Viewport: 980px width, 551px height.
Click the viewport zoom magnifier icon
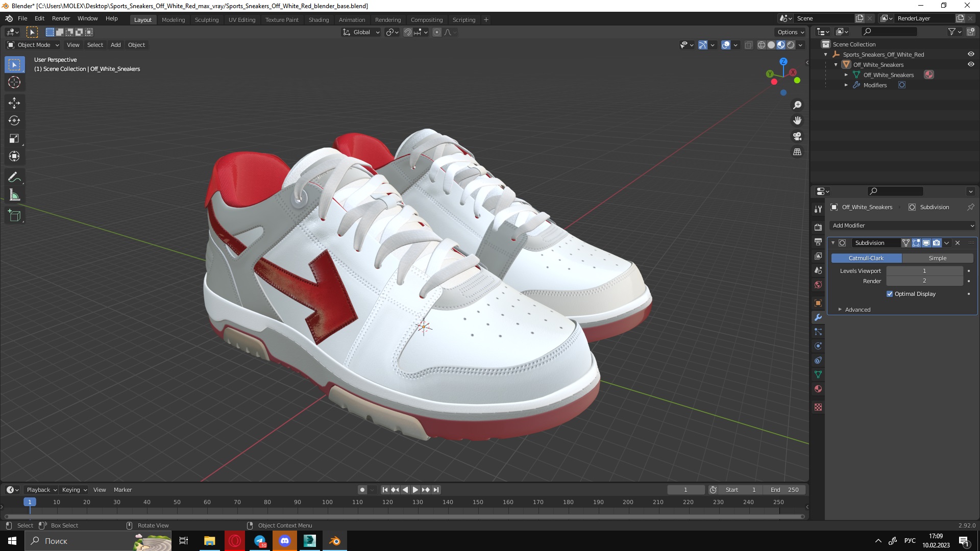[797, 105]
